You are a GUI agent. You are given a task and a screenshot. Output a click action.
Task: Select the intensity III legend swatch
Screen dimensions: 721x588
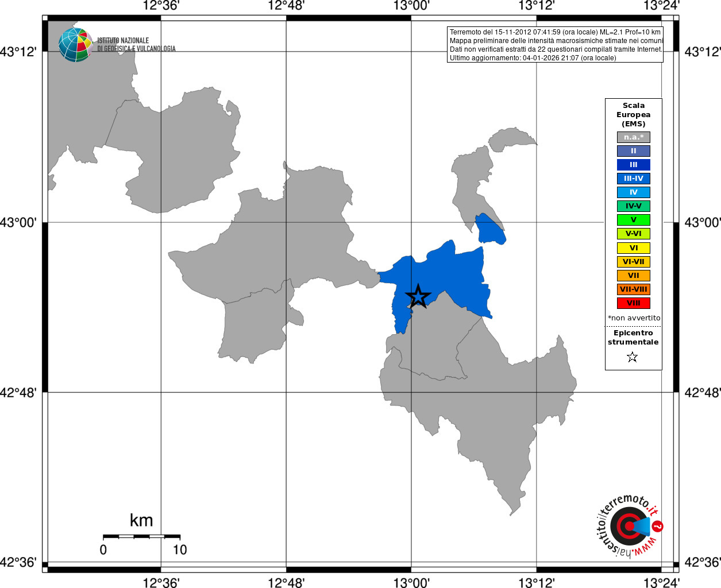click(x=634, y=165)
